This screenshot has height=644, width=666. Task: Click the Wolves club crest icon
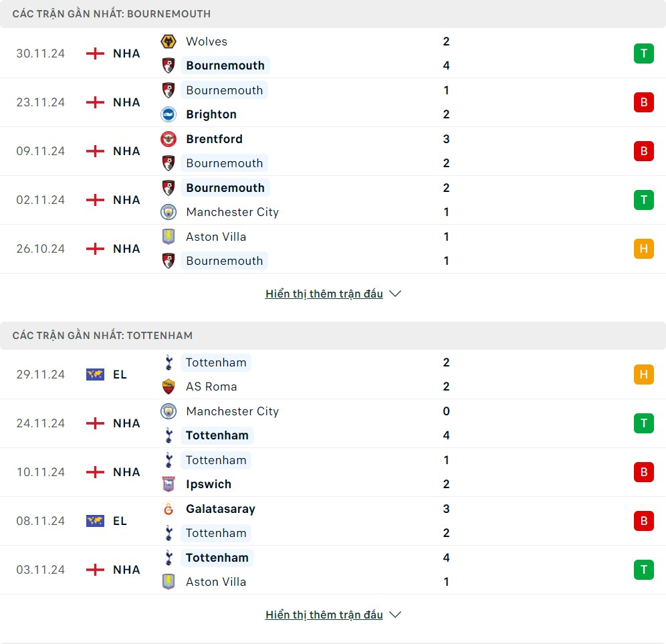[169, 41]
